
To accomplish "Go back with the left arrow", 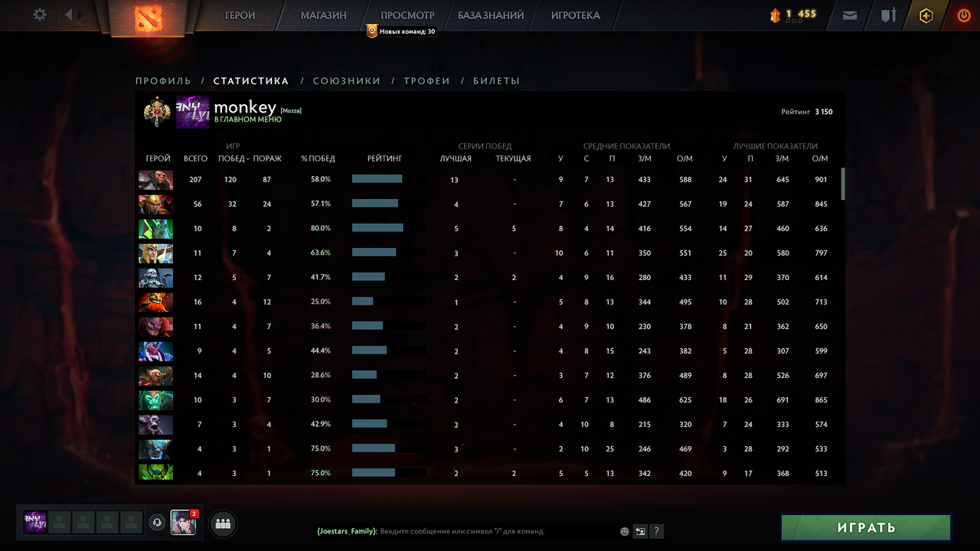I will [x=68, y=15].
